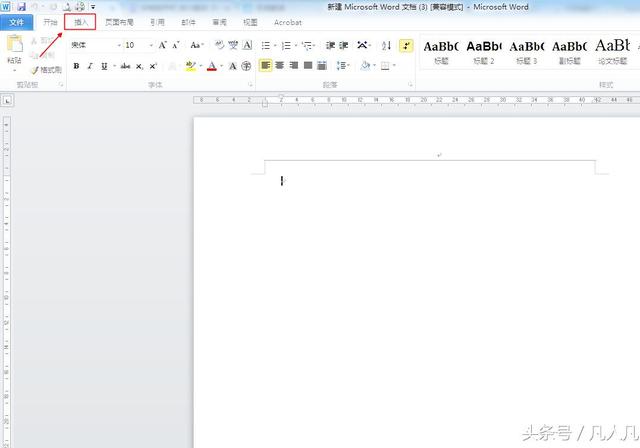Apply the 标题 2 heading style
The image size is (640, 448).
click(x=484, y=51)
